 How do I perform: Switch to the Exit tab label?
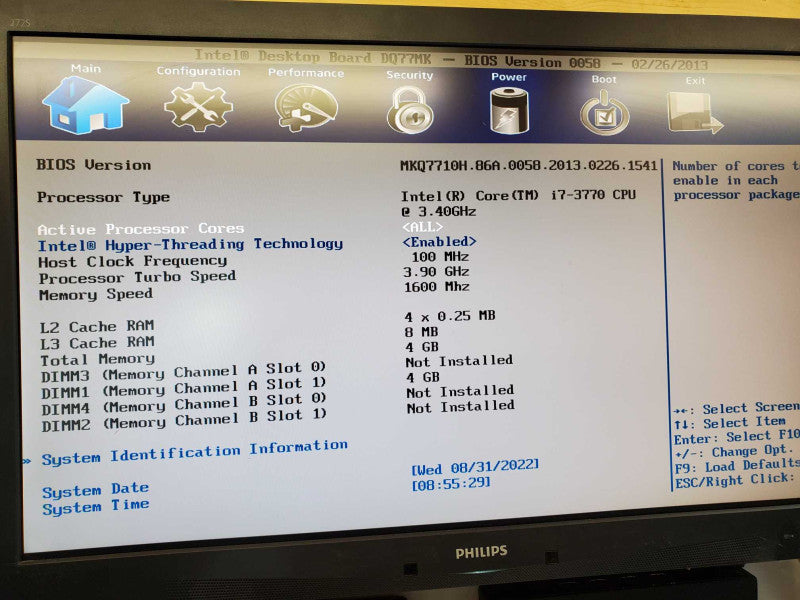coord(695,81)
